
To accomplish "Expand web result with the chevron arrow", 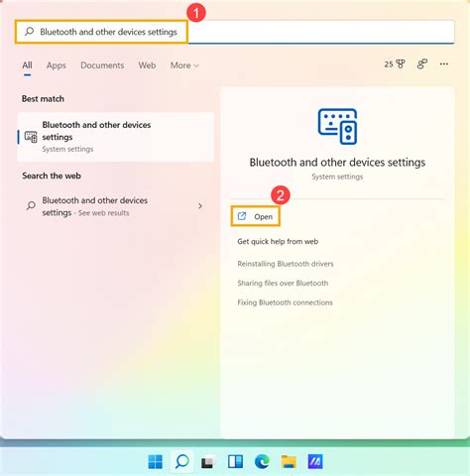I will tap(200, 206).
